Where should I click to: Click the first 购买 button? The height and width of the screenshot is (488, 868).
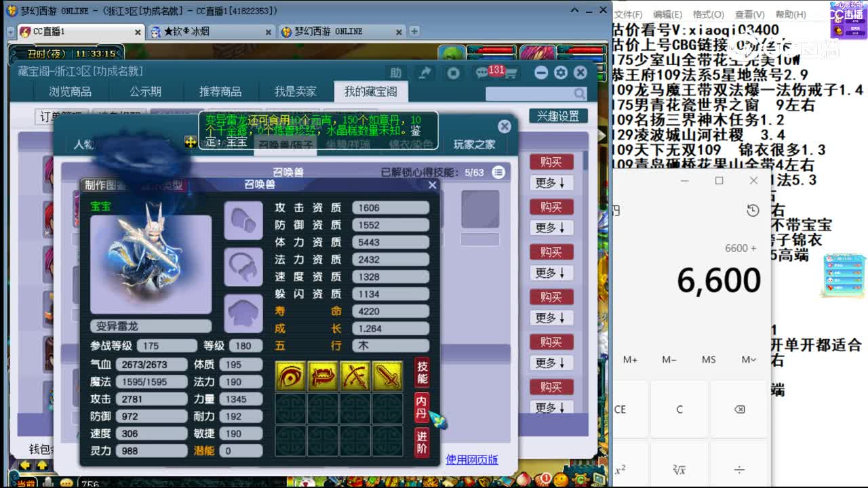[x=551, y=162]
